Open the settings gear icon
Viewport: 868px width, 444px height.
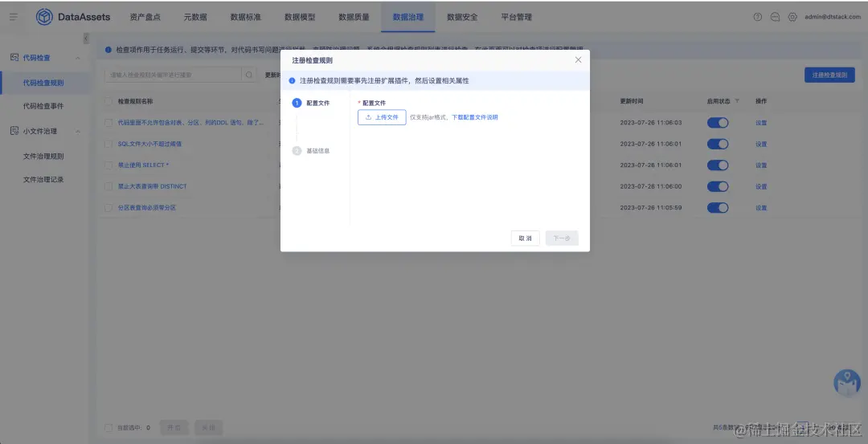pos(792,17)
